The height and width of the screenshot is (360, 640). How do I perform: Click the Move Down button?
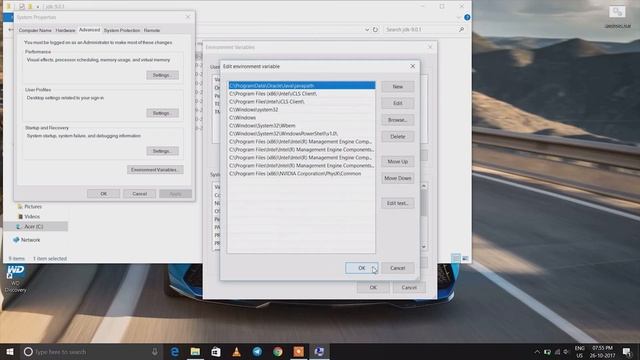(398, 178)
